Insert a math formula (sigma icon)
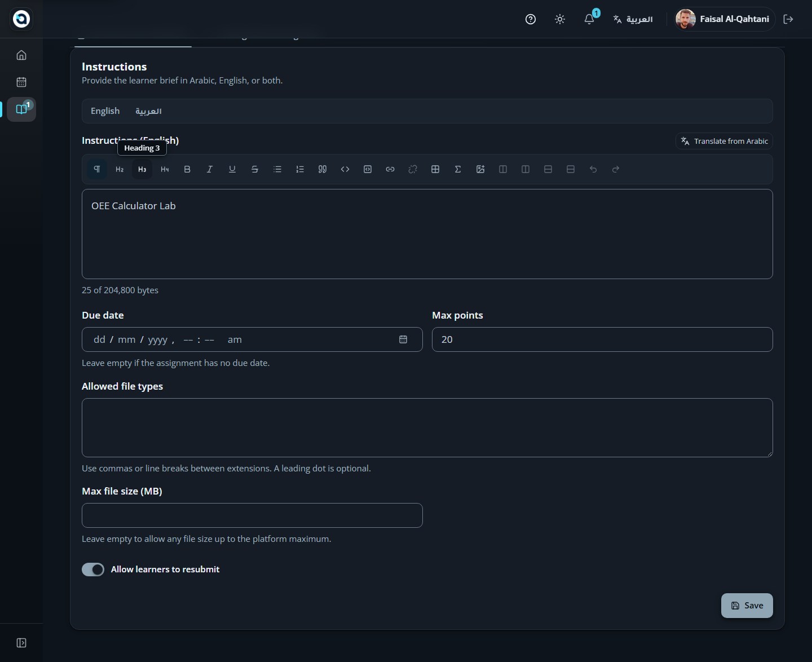 pos(458,169)
